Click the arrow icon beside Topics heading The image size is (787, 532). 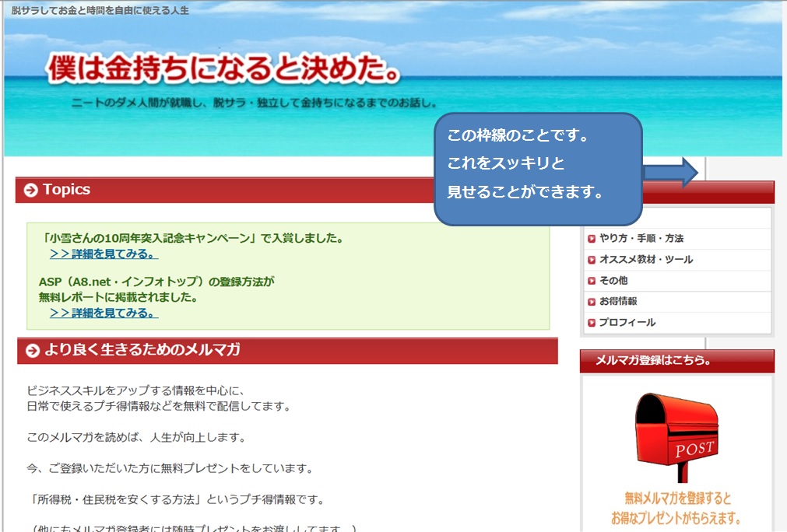tap(30, 191)
